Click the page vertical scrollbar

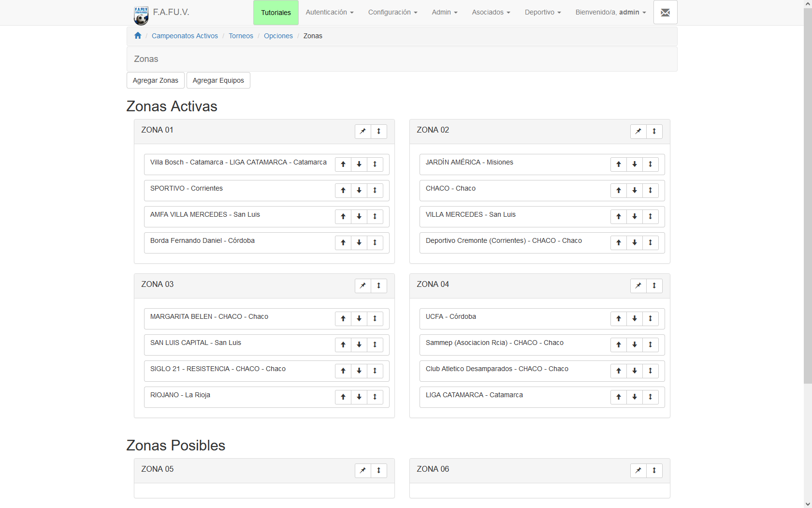pos(808,194)
